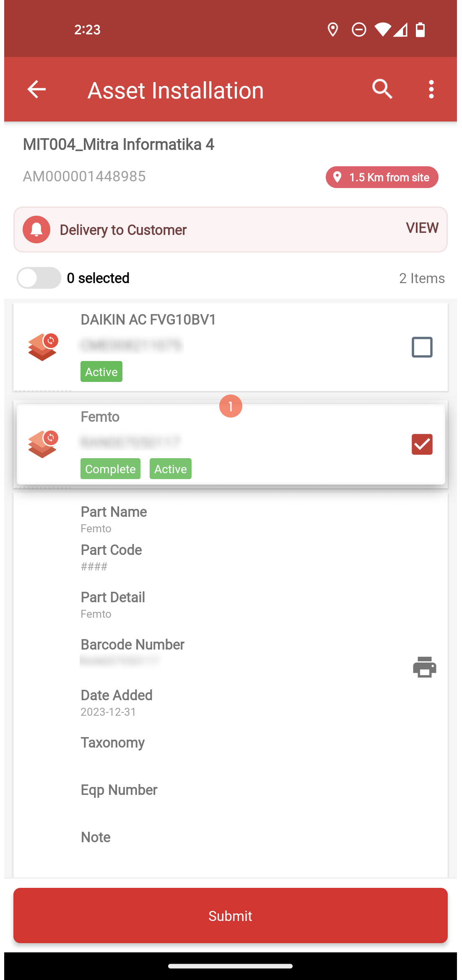The image size is (462, 980).
Task: Check the DAIKIN AC FVG10BV1 checkbox
Action: pos(422,347)
